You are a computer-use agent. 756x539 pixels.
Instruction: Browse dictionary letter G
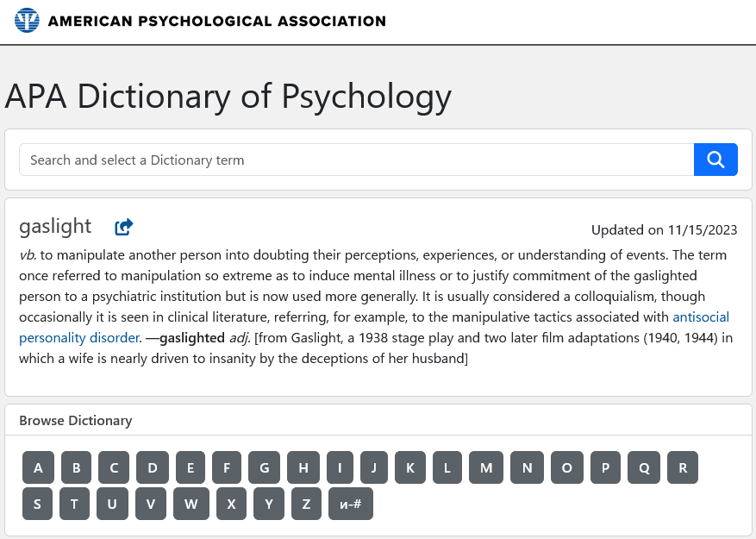(264, 467)
